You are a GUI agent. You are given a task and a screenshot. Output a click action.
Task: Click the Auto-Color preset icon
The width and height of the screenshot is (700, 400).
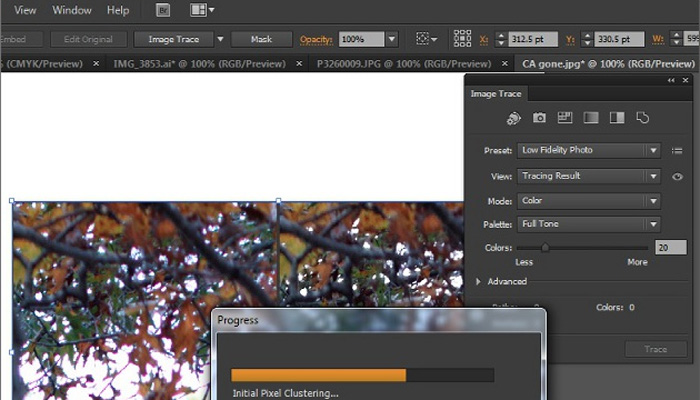pyautogui.click(x=513, y=118)
